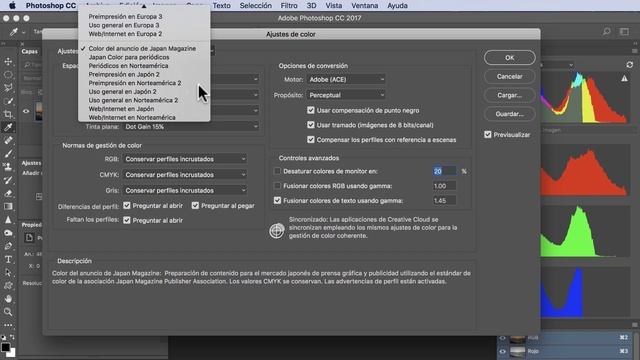Select the Pen tool

[8, 246]
